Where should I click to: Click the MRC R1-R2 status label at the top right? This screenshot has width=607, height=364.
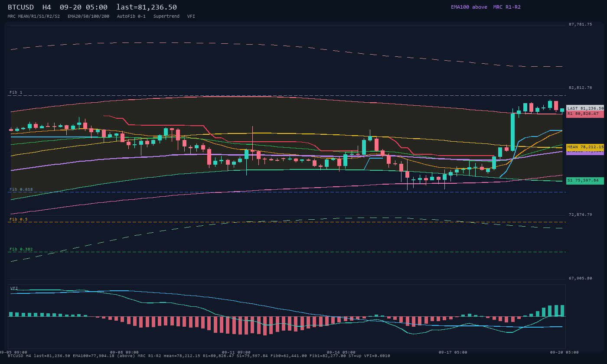coord(507,7)
